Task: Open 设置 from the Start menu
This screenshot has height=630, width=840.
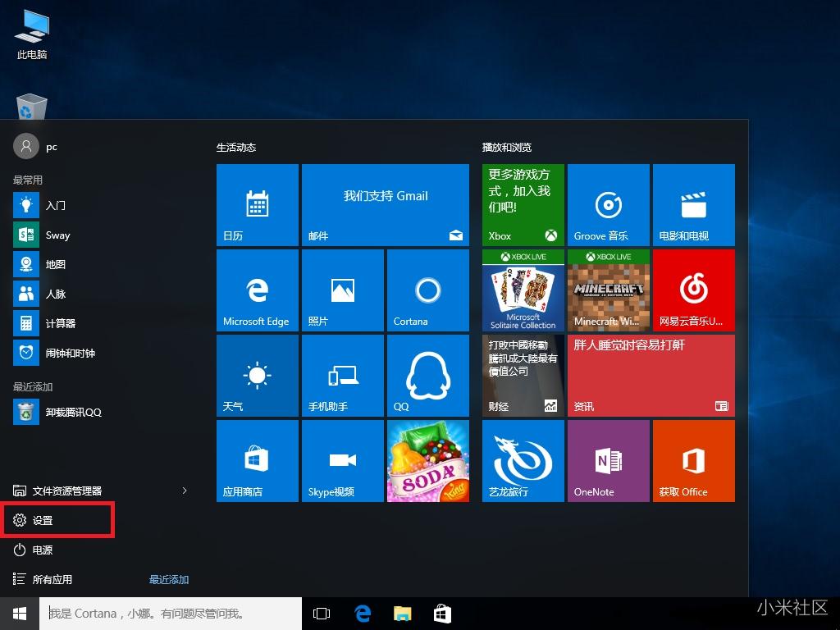Action: (51, 519)
